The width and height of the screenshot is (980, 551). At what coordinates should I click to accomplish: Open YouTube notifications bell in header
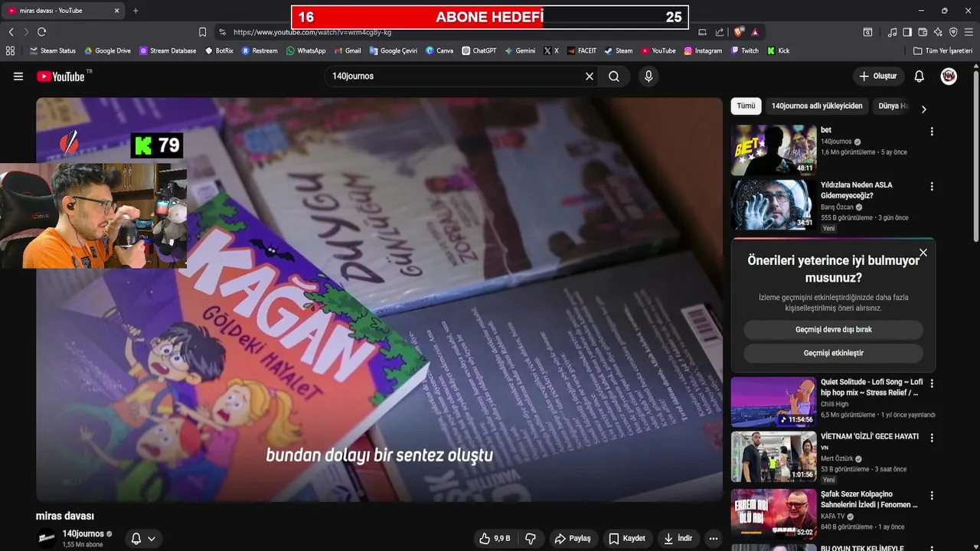920,77
